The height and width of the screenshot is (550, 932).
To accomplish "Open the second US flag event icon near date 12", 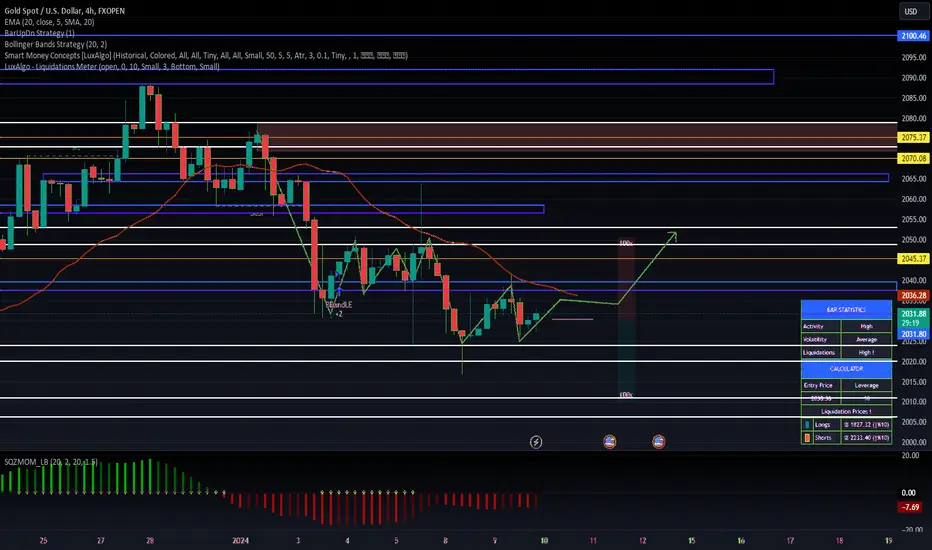I will [x=658, y=441].
